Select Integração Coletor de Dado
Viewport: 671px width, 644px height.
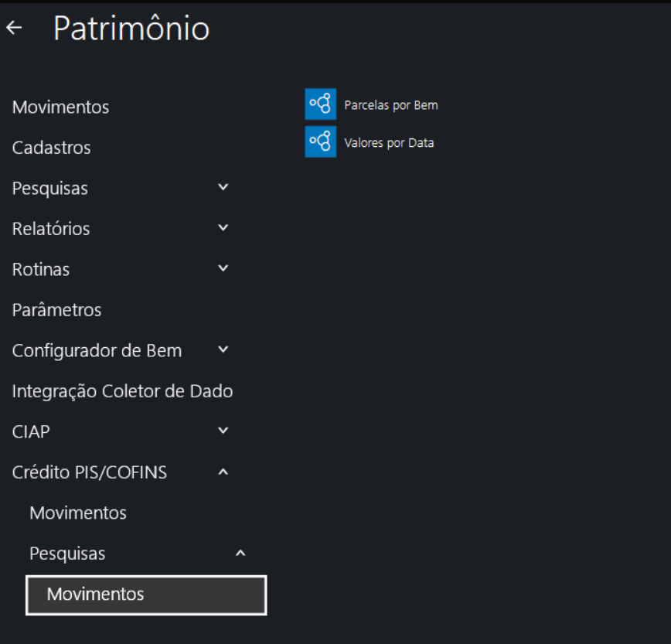122,391
